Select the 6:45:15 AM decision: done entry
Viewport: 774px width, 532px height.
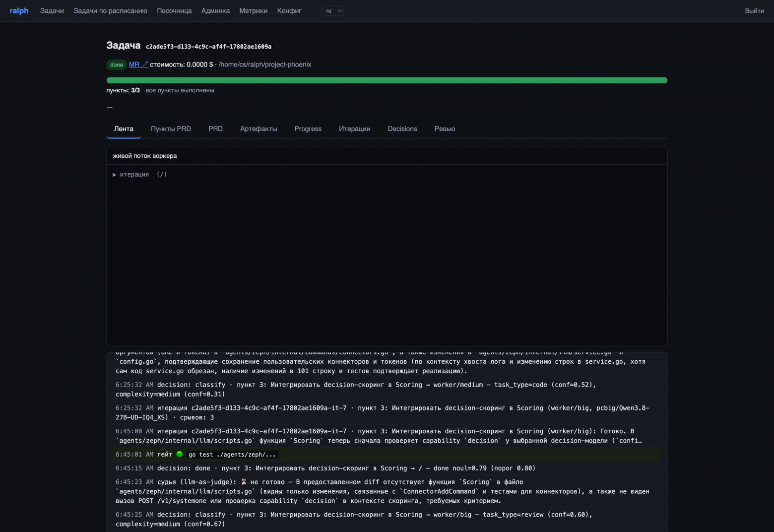(x=388, y=468)
